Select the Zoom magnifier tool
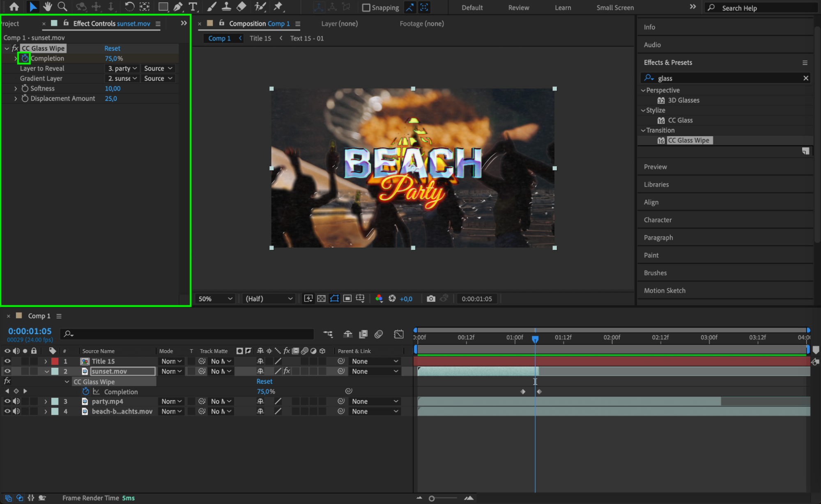Image resolution: width=821 pixels, height=504 pixels. (x=62, y=7)
